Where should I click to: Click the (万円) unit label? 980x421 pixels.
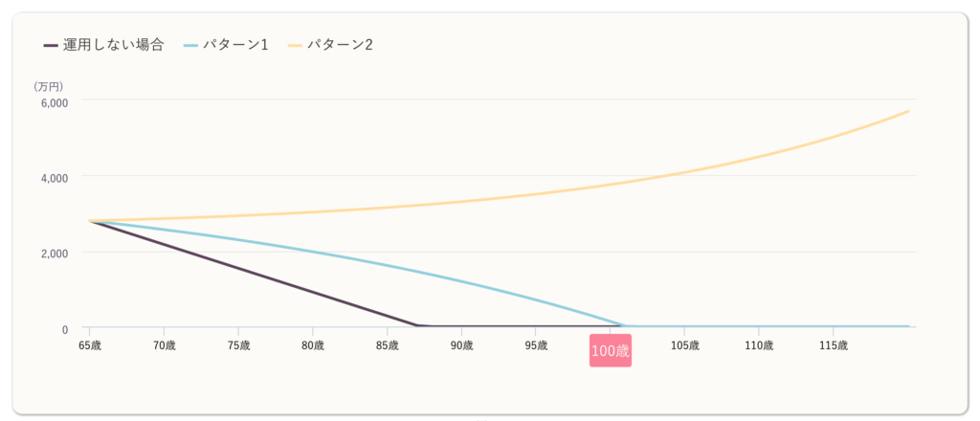(x=49, y=86)
